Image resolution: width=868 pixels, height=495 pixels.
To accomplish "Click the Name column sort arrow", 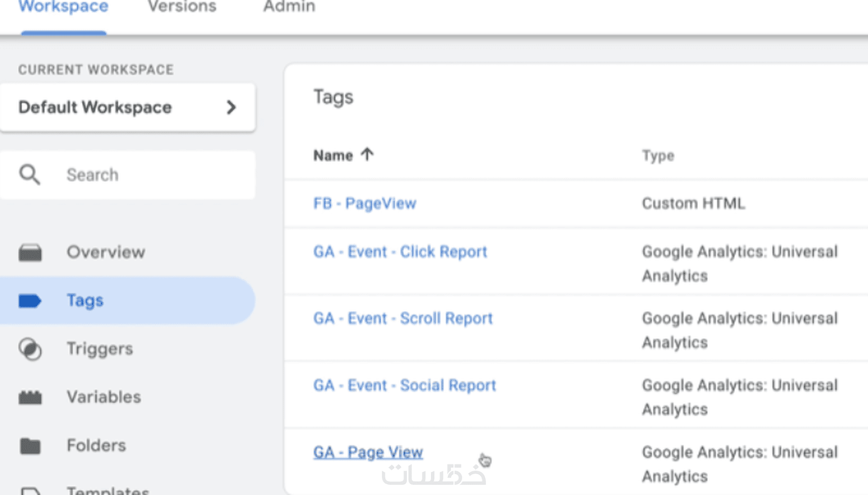I will pos(367,154).
